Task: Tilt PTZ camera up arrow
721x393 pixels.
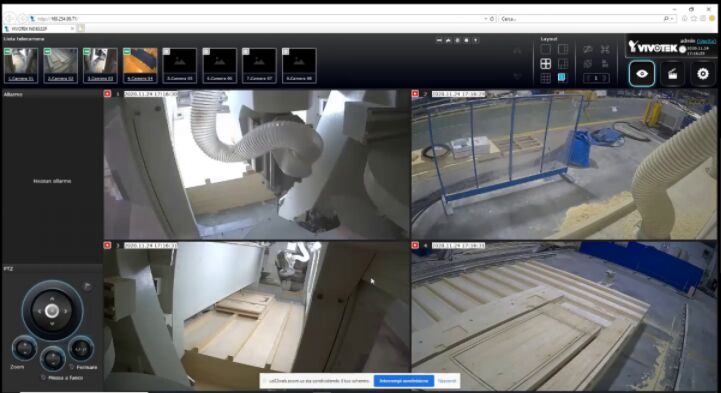Action: click(x=52, y=299)
